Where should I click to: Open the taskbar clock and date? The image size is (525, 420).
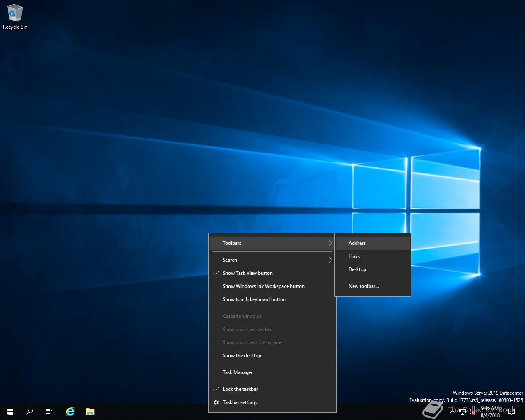click(x=490, y=412)
